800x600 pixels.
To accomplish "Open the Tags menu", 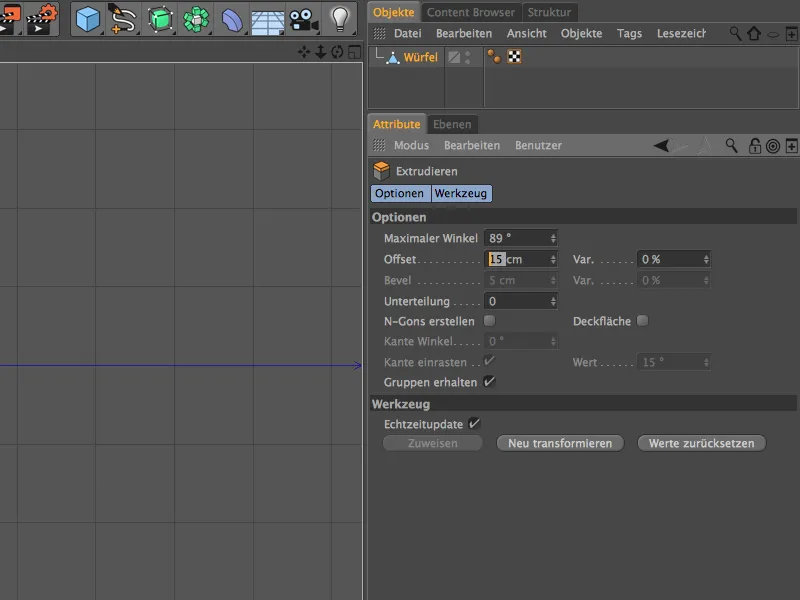I will (x=629, y=34).
